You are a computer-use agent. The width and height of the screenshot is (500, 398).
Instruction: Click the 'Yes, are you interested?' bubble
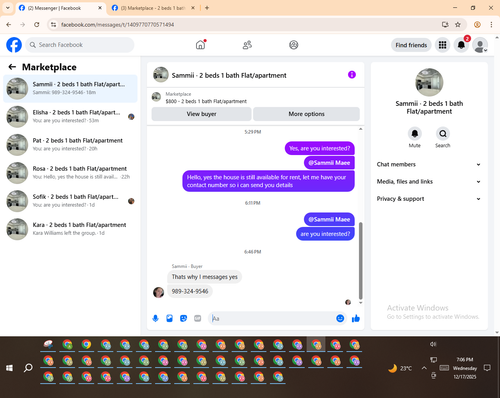point(319,148)
